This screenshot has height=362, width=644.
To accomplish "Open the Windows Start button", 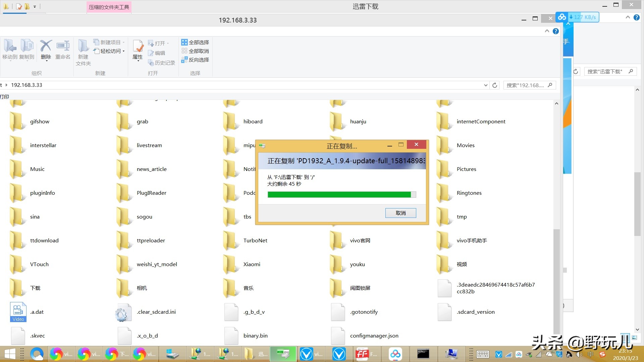I will (10, 354).
